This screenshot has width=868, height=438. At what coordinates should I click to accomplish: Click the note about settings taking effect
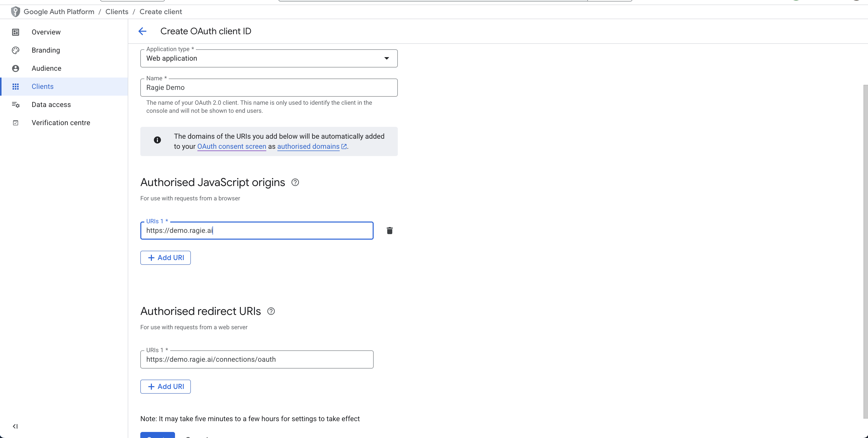click(250, 419)
